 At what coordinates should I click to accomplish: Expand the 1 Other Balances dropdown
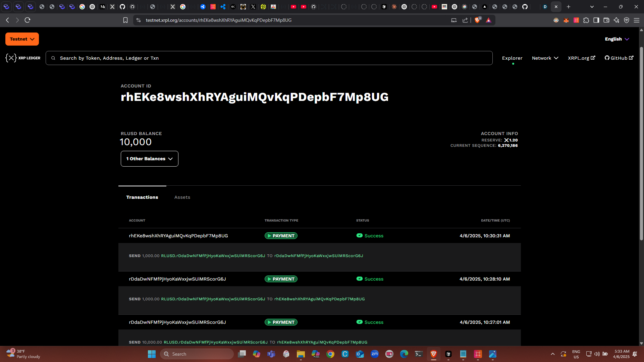pos(149,159)
